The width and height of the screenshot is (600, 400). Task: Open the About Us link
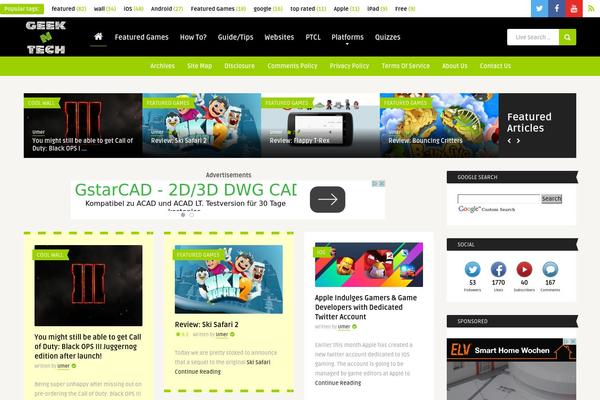pyautogui.click(x=455, y=66)
